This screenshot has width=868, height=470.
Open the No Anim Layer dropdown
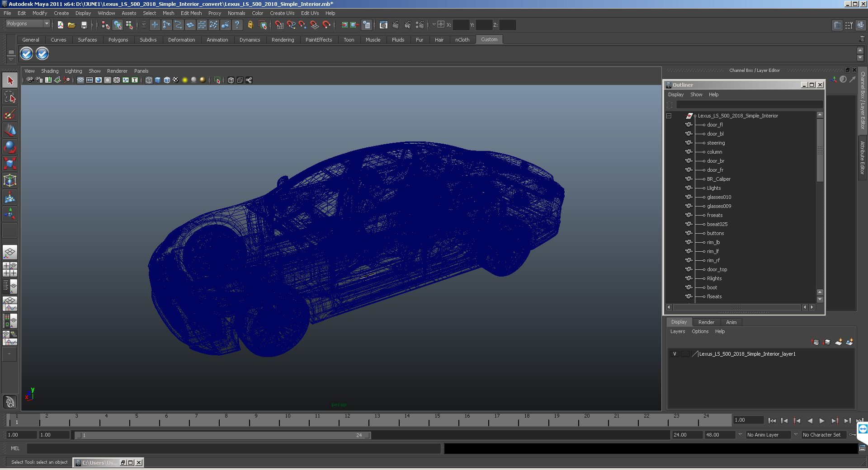[x=768, y=435]
